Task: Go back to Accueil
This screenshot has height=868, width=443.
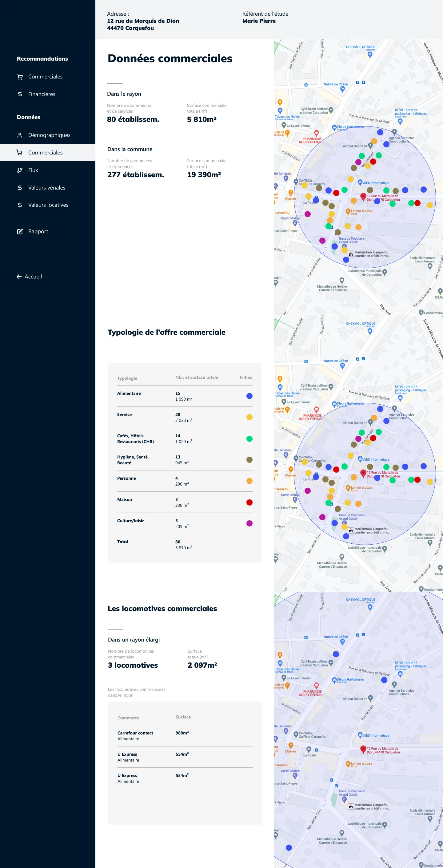Action: [33, 277]
